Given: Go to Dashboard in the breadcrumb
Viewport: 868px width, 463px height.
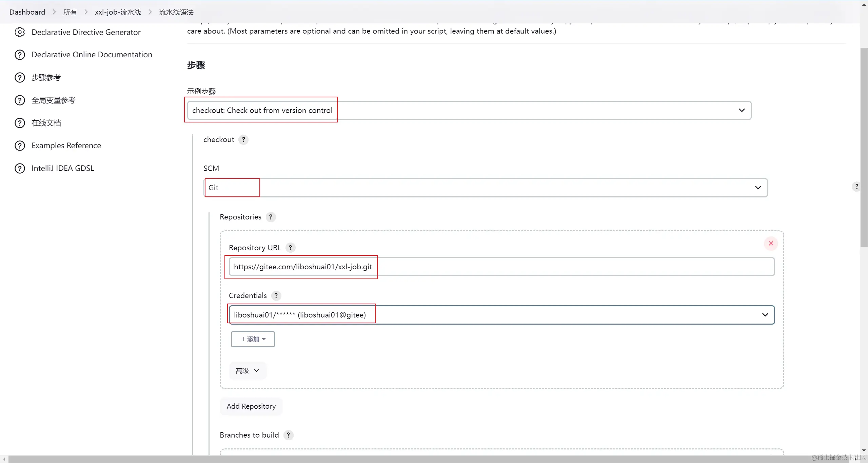Looking at the screenshot, I should [27, 12].
